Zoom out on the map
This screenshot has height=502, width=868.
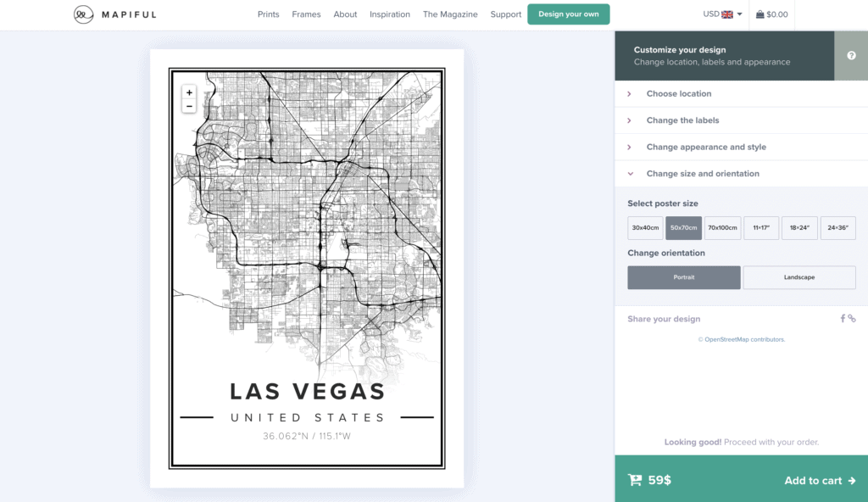(x=189, y=106)
